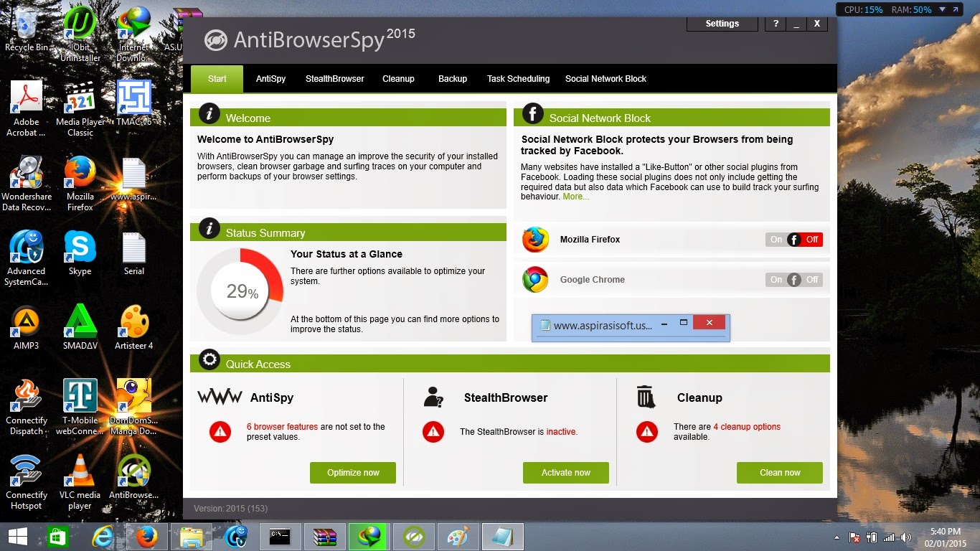Screen dimensions: 980x551
Task: Open the Command Prompt taskbar icon
Action: 280,536
